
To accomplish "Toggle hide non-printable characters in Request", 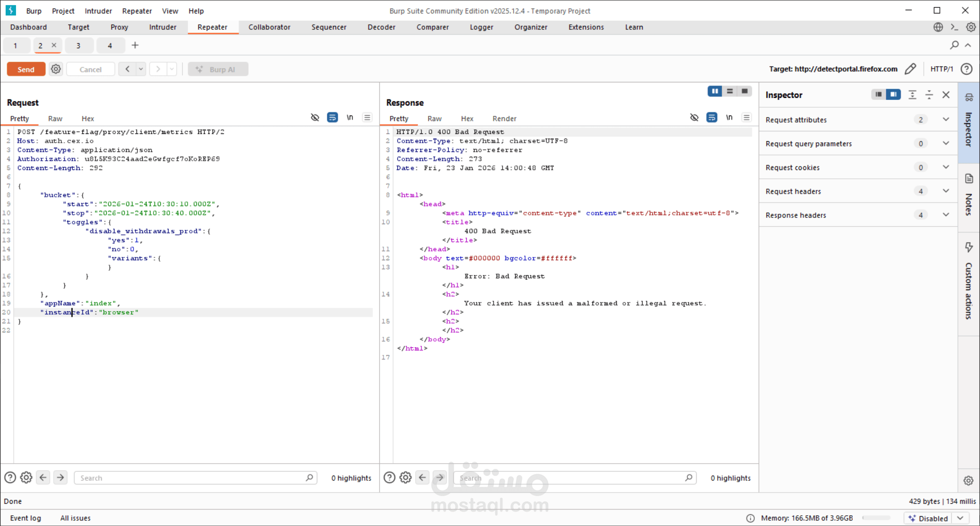I will tap(315, 117).
